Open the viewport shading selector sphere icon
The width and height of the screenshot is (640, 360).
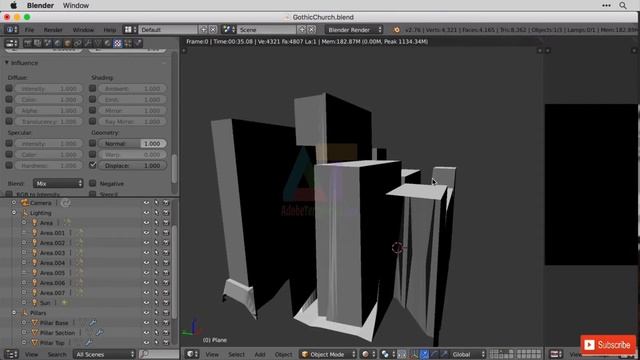[x=368, y=354]
